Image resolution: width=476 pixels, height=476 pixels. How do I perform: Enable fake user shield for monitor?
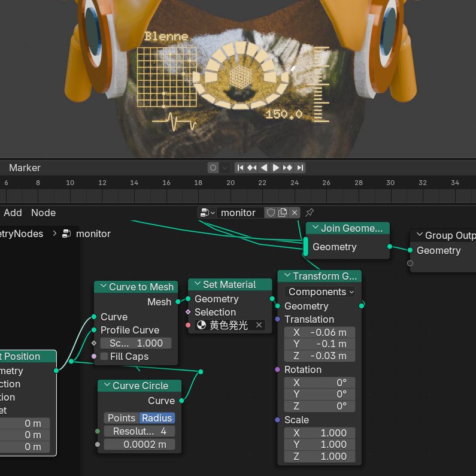271,213
